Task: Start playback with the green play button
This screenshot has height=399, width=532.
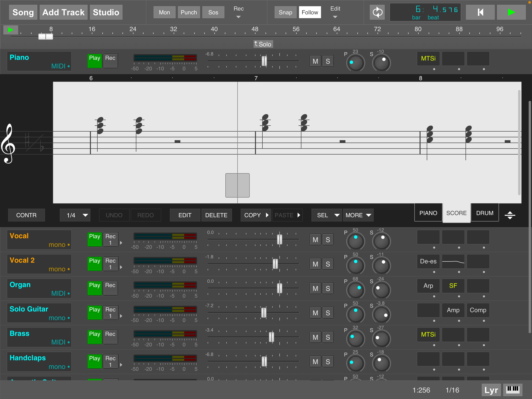Action: click(511, 12)
